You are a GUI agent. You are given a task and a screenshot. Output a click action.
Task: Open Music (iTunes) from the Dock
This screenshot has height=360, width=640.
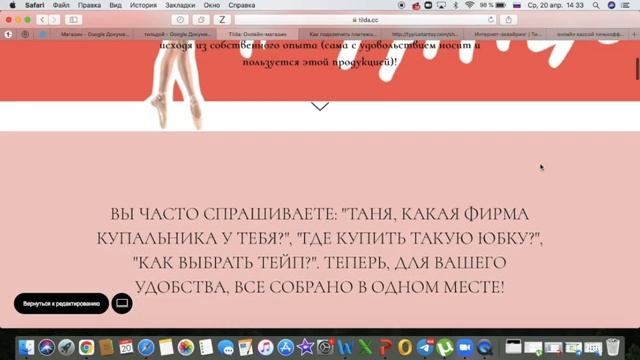pyautogui.click(x=265, y=348)
